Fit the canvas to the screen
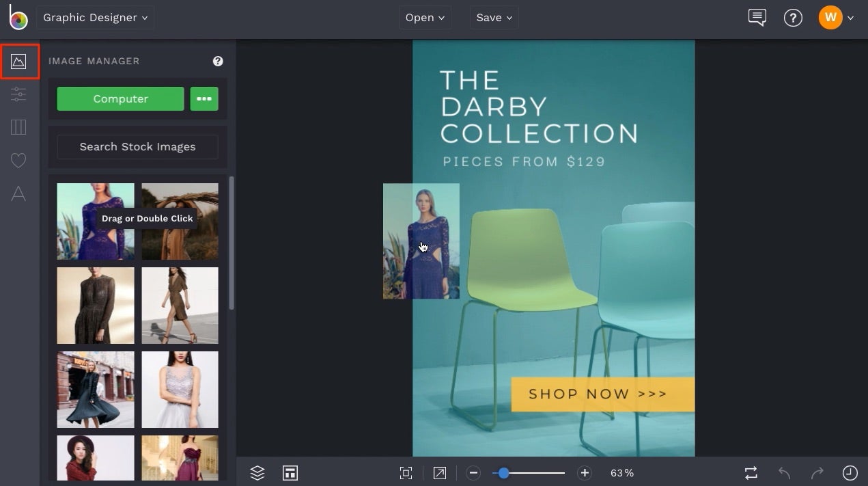Viewport: 868px width, 486px height. pos(406,472)
